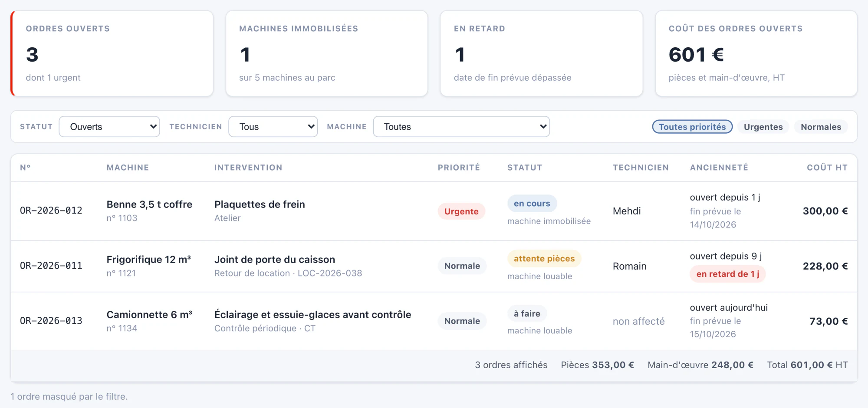Screen dimensions: 868x408
Task: Click the 1 ordre masqué par le filtre note
Action: click(x=69, y=396)
